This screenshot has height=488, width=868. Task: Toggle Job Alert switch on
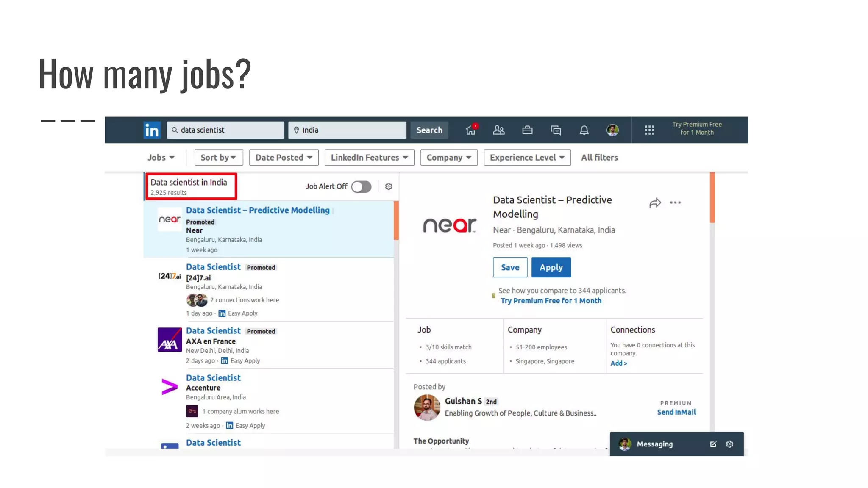361,186
